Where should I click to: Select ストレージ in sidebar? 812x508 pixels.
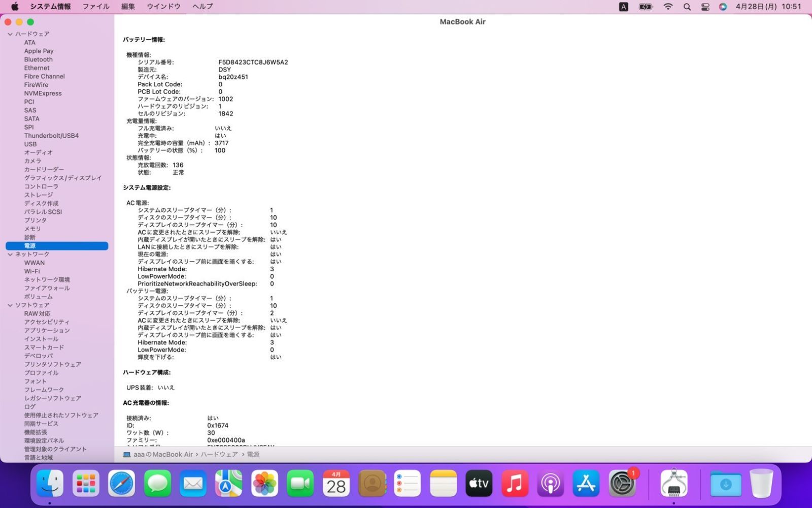point(39,195)
